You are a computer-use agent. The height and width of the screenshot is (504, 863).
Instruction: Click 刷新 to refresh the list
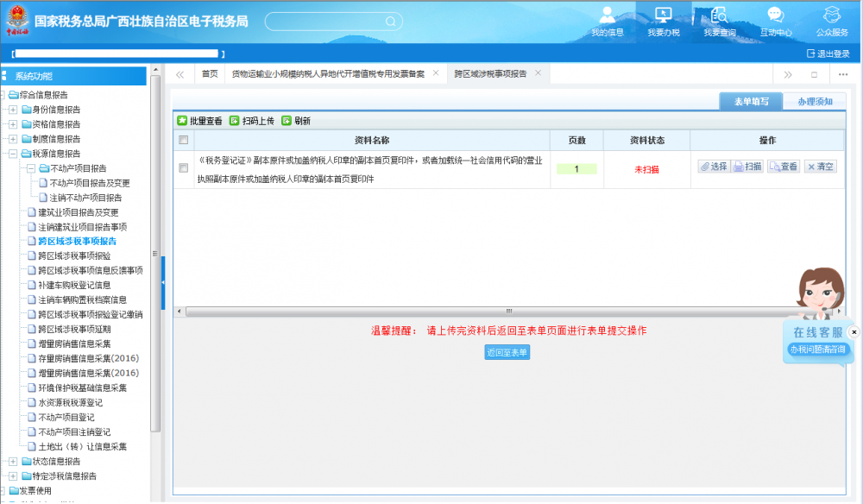[296, 121]
